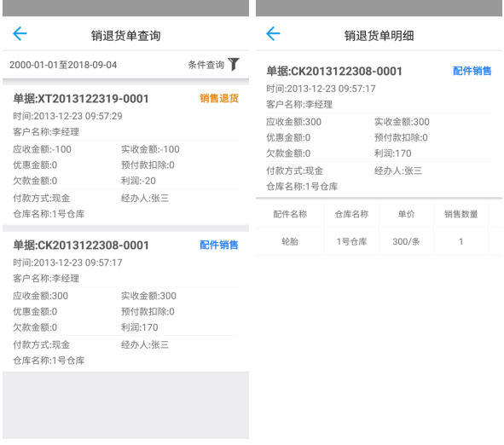Click the 配件销售 tag in the list
This screenshot has width=504, height=445.
tap(219, 245)
